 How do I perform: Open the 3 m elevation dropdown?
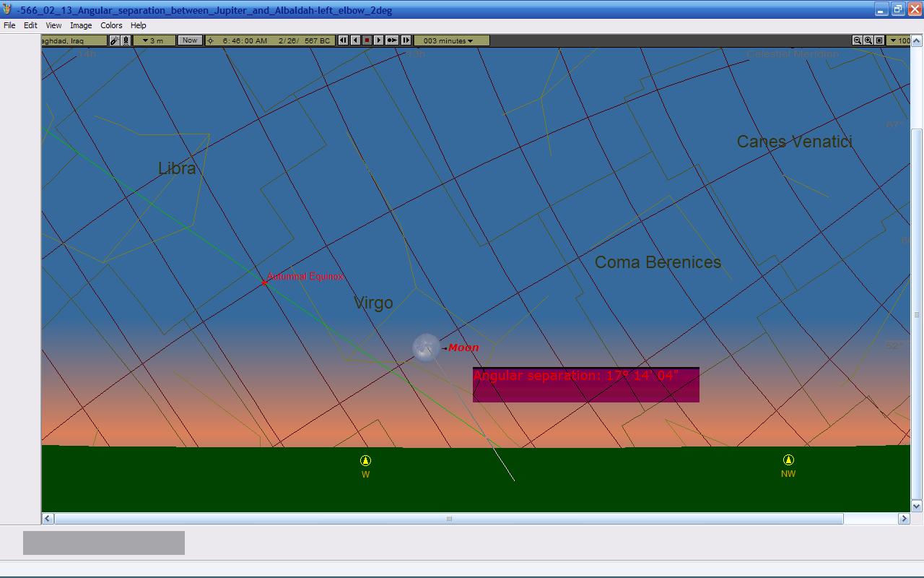coord(154,40)
